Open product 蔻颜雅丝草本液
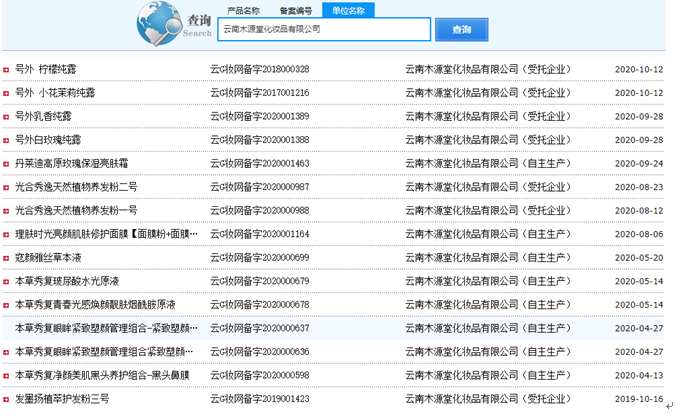Screen dimensions: 698x416 [x=48, y=258]
